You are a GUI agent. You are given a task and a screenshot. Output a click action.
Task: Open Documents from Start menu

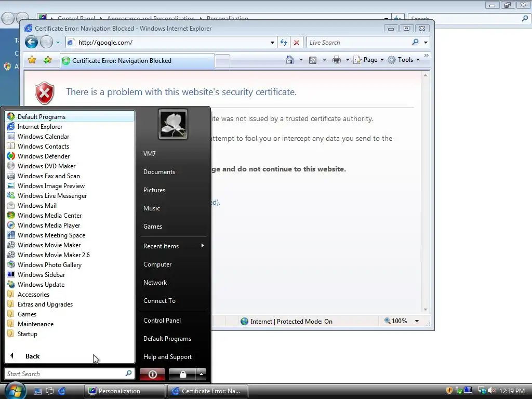tap(159, 172)
